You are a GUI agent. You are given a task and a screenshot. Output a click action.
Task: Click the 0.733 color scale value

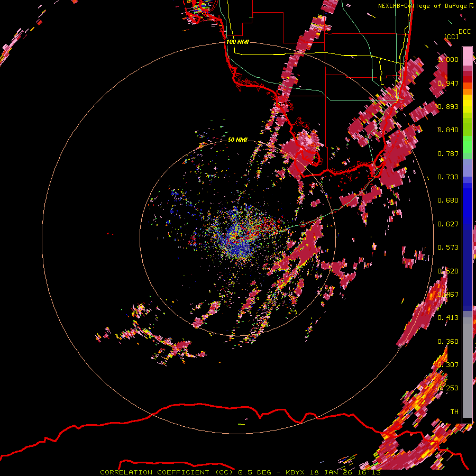point(448,177)
